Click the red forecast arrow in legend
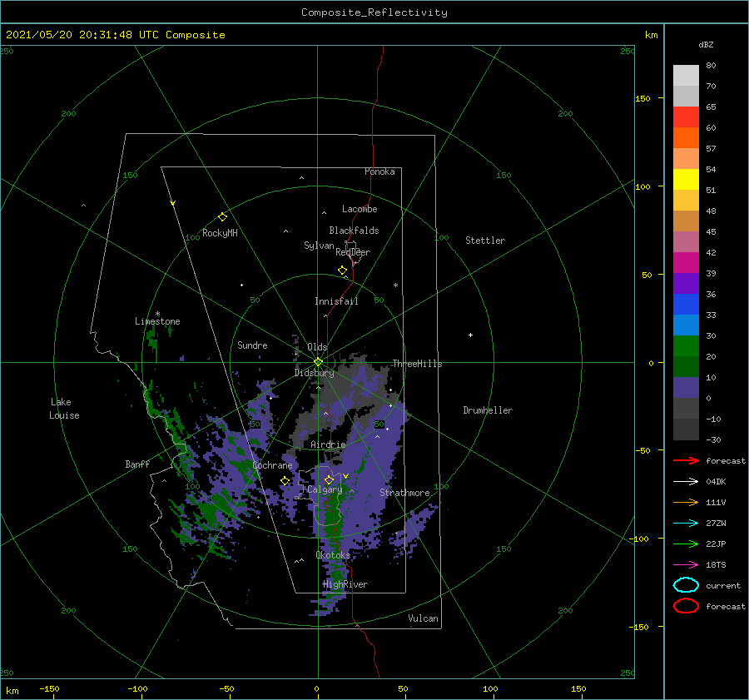Viewport: 749px width, 700px height. (x=686, y=460)
